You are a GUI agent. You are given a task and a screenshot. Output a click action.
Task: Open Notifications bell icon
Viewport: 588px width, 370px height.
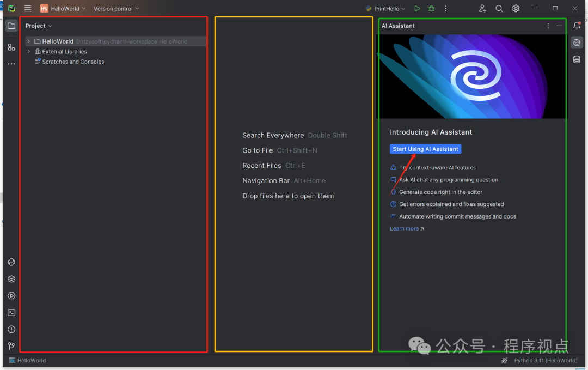pos(577,26)
